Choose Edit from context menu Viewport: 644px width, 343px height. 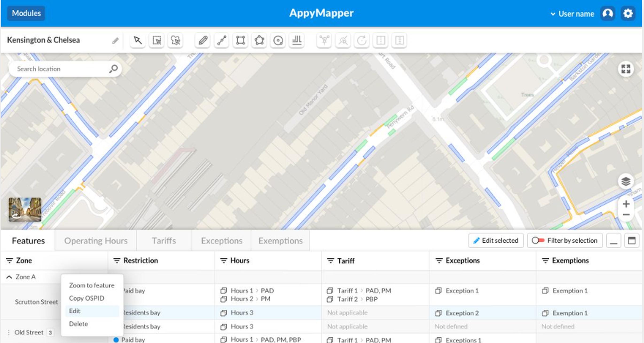click(92, 311)
